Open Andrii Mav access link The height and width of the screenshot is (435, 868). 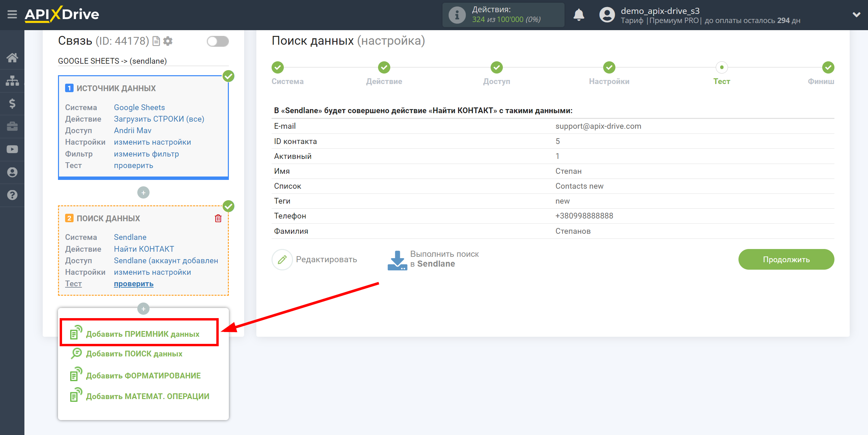click(133, 130)
